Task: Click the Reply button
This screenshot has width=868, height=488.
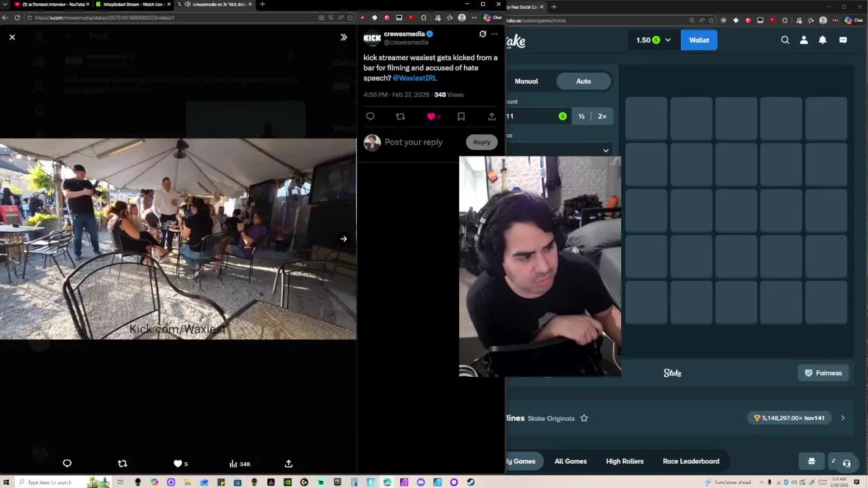Action: [x=481, y=142]
